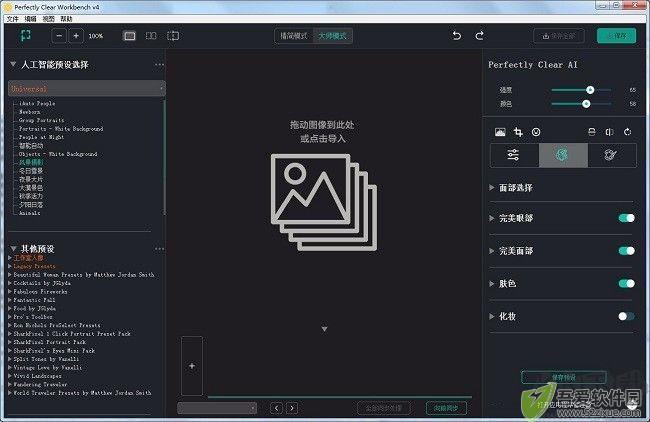
Task: Collapse filmstrip with the down triangle
Action: tap(325, 329)
